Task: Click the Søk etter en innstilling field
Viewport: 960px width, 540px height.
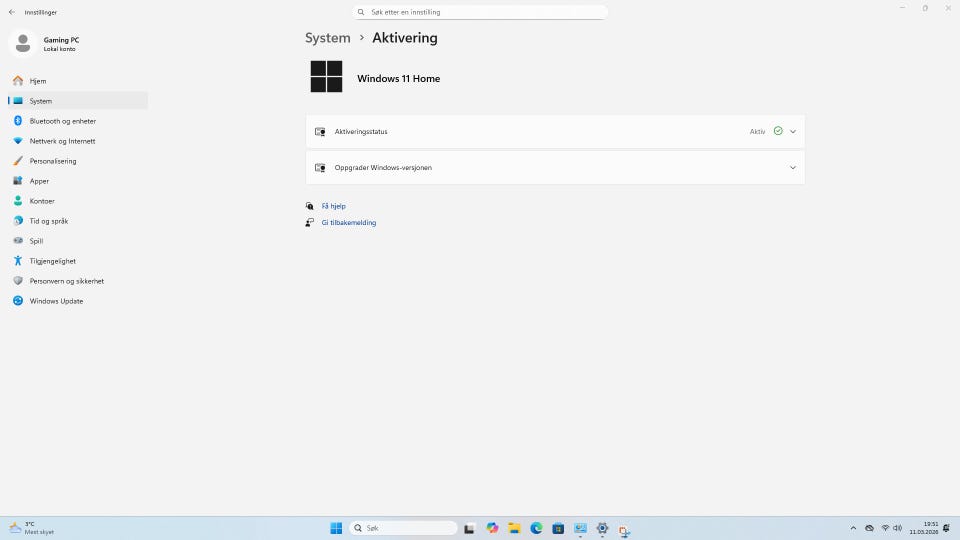Action: [x=480, y=12]
